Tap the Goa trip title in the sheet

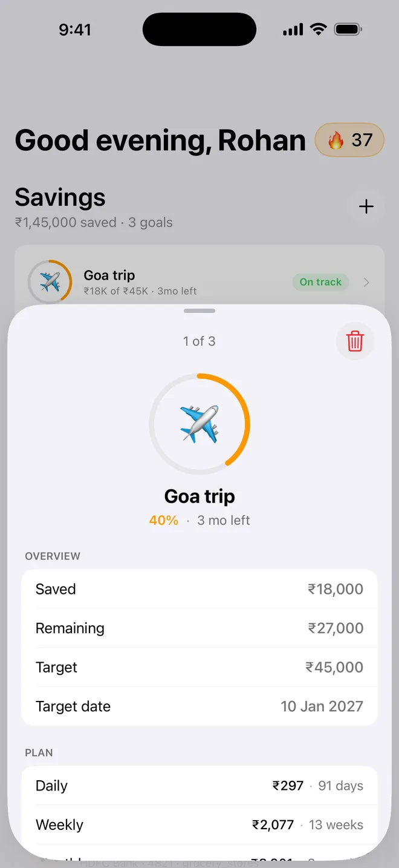point(199,496)
